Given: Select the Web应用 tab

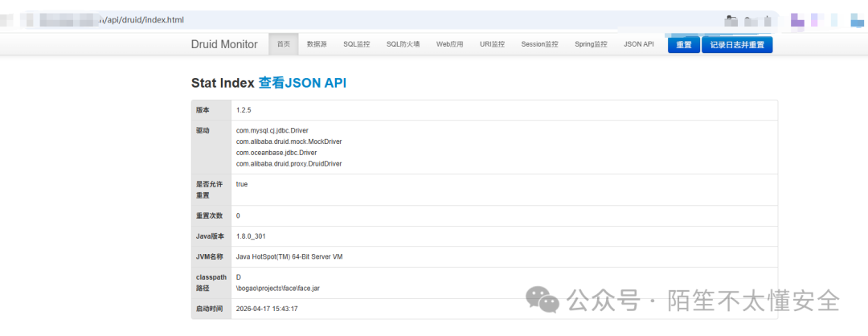Looking at the screenshot, I should 449,44.
